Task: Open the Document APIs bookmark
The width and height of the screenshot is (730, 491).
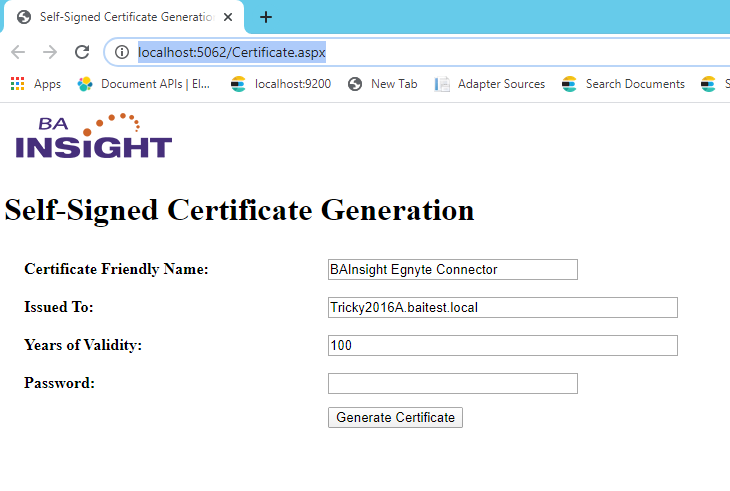Action: point(144,84)
